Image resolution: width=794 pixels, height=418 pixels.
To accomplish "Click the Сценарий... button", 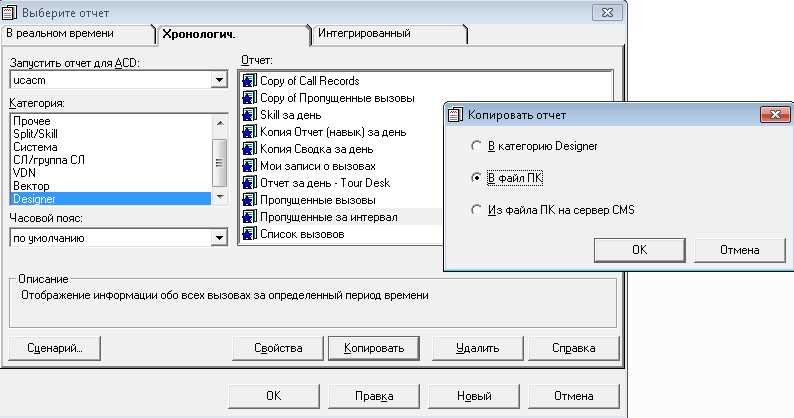I will [55, 349].
